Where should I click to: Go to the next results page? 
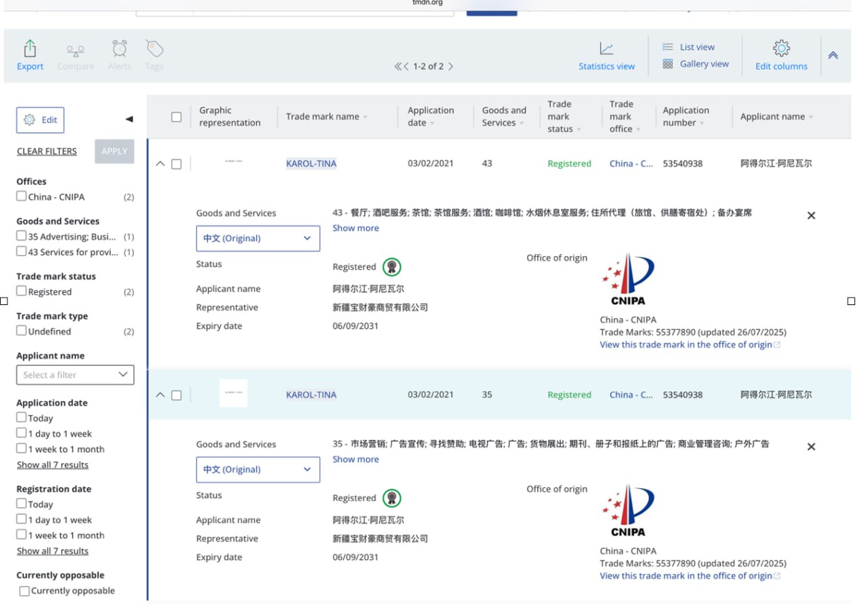pyautogui.click(x=451, y=66)
